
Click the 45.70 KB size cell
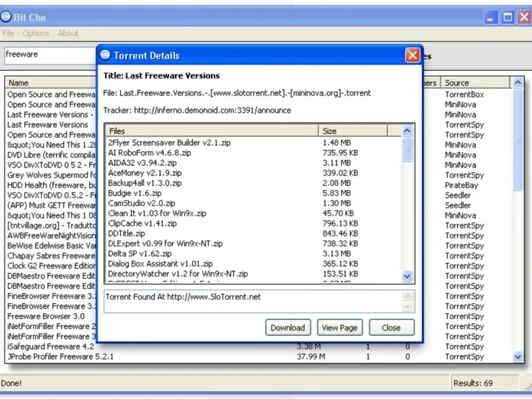(x=338, y=213)
